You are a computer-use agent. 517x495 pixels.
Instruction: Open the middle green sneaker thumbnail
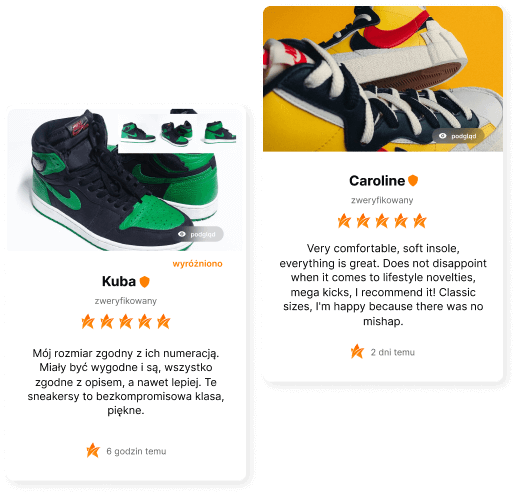pos(177,133)
